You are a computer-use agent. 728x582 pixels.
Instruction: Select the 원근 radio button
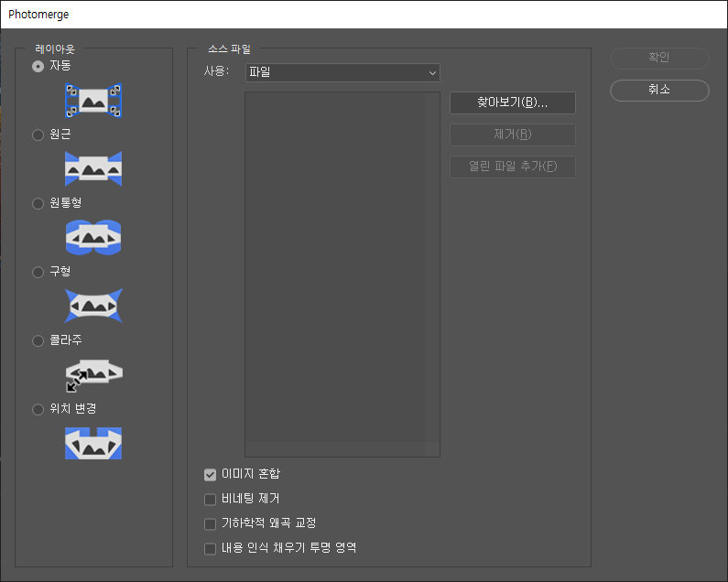coord(38,135)
